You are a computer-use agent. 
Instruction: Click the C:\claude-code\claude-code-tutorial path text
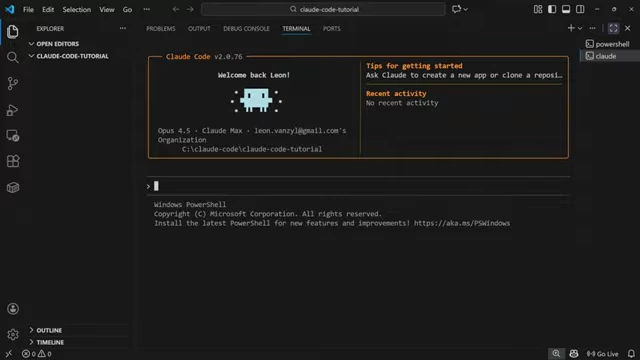(252, 149)
